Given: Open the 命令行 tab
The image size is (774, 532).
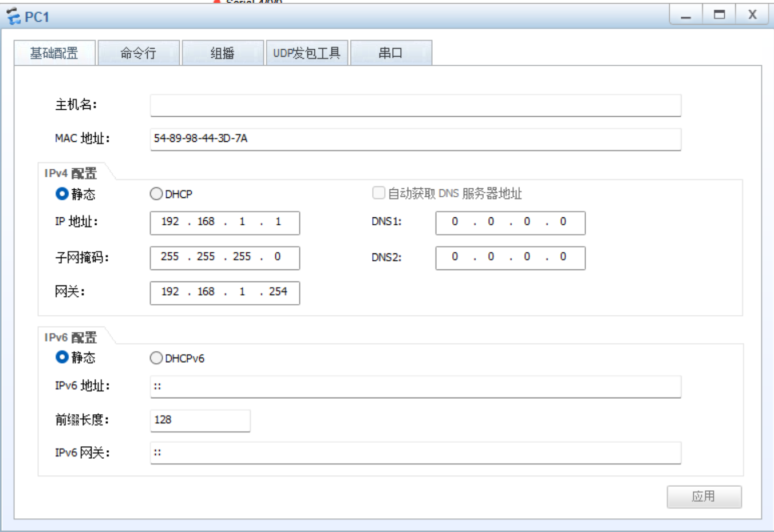Looking at the screenshot, I should click(139, 53).
